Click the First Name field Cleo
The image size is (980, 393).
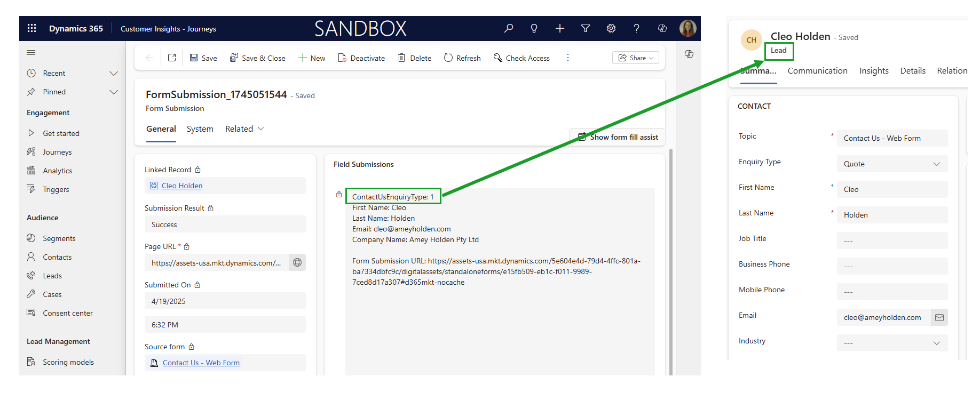[892, 189]
